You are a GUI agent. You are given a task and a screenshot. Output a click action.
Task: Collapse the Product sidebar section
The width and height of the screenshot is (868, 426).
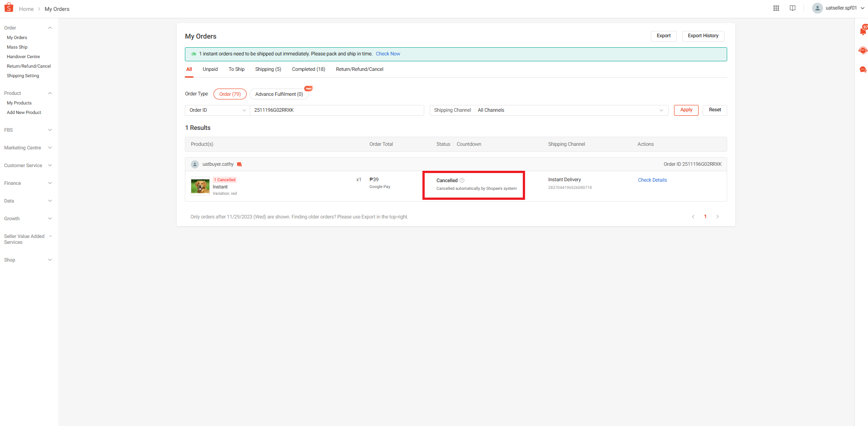coord(50,94)
